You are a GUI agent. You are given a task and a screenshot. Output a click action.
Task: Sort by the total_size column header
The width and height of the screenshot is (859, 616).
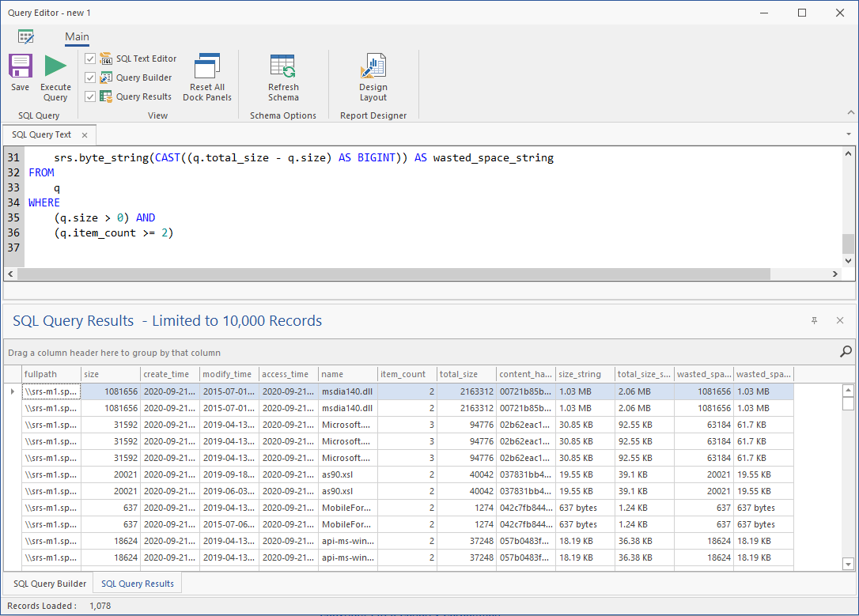tap(467, 374)
